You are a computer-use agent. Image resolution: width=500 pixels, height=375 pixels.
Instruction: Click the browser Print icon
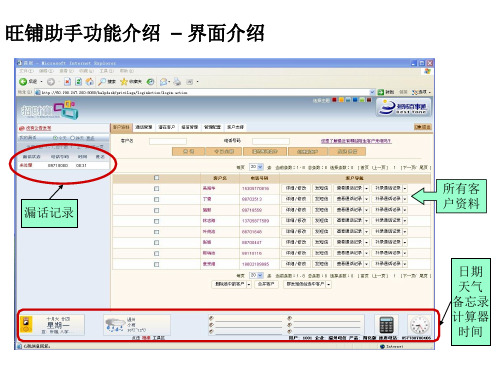pyautogui.click(x=177, y=82)
